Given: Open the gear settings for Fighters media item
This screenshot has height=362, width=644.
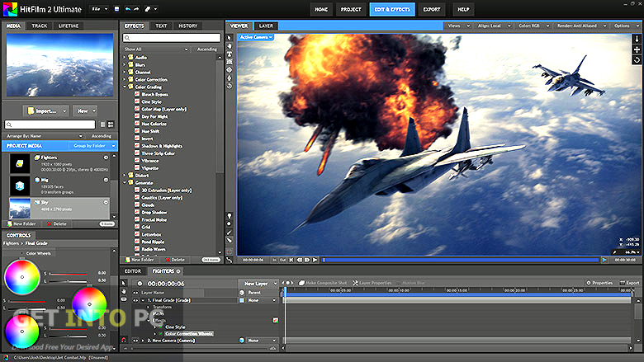Looking at the screenshot, I should pos(106,157).
